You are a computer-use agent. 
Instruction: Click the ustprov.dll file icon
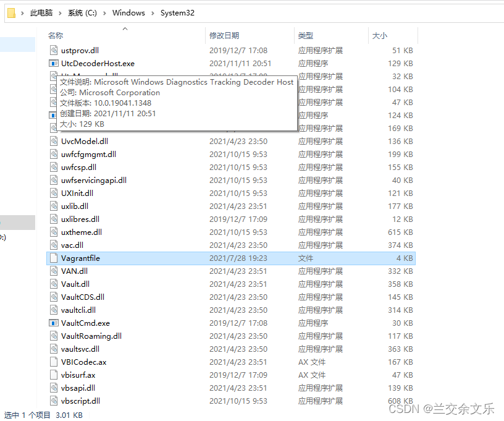[54, 50]
